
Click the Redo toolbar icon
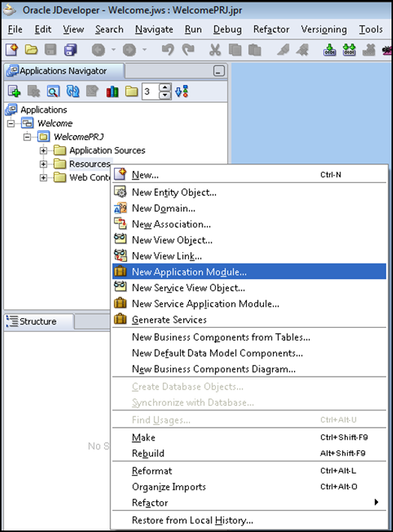point(188,50)
